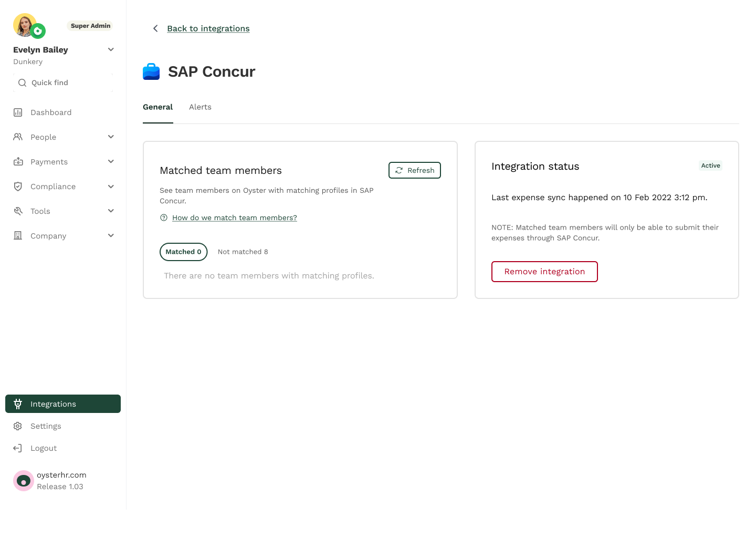Expand the People menu chevron
756x538 pixels.
(x=111, y=137)
